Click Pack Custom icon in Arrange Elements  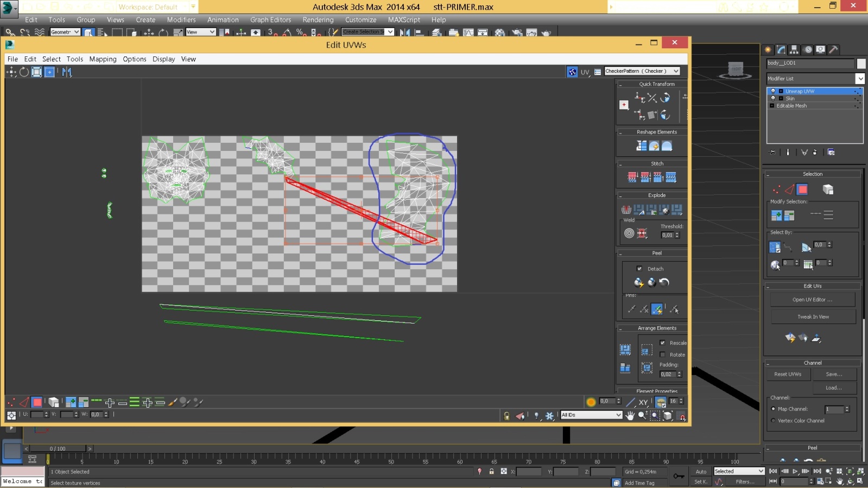pos(625,350)
